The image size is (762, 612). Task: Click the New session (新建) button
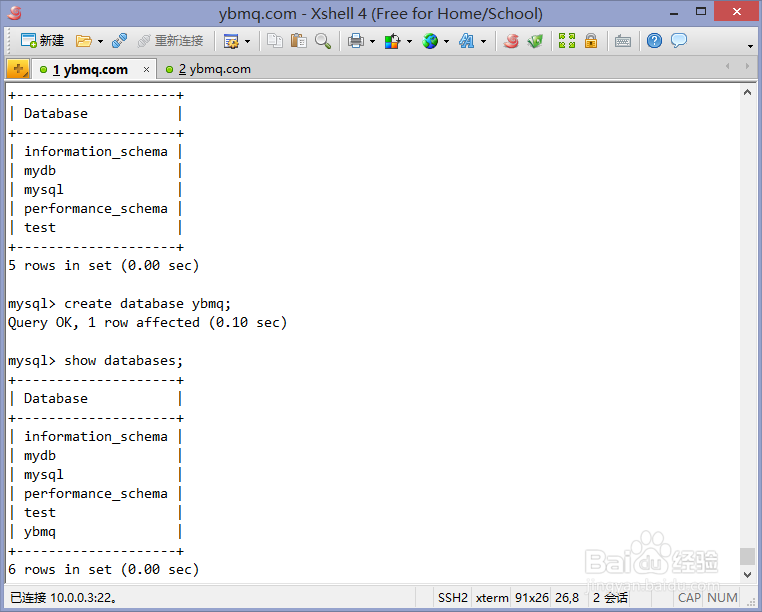click(42, 41)
